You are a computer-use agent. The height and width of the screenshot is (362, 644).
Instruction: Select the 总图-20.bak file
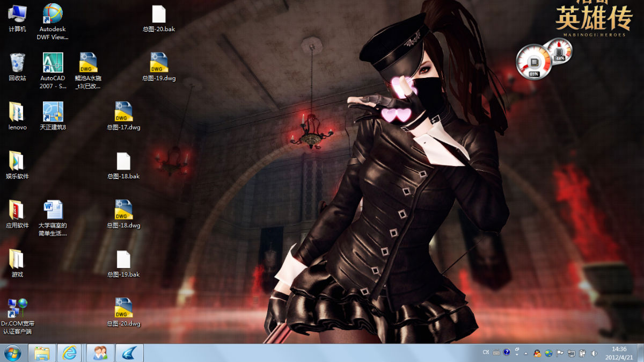[x=159, y=18]
